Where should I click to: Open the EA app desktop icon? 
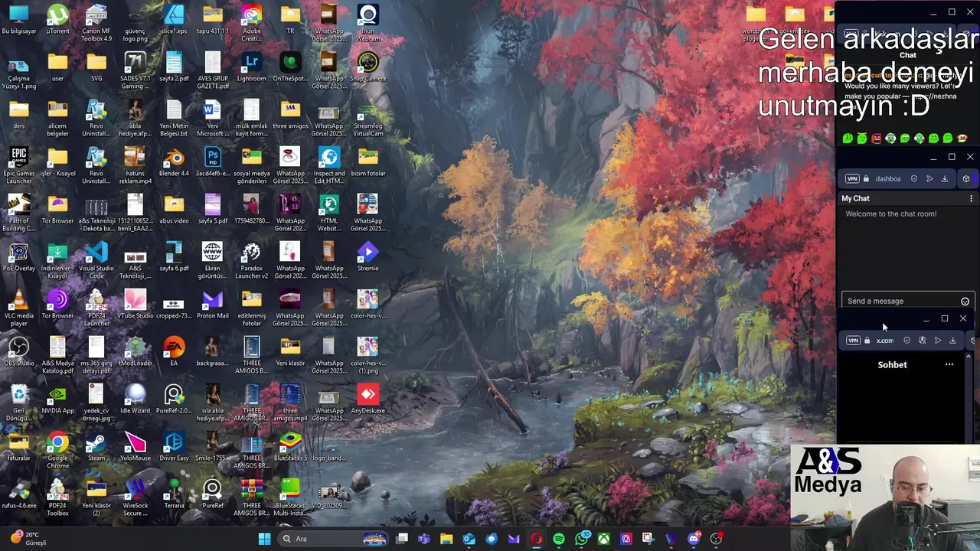pos(174,351)
